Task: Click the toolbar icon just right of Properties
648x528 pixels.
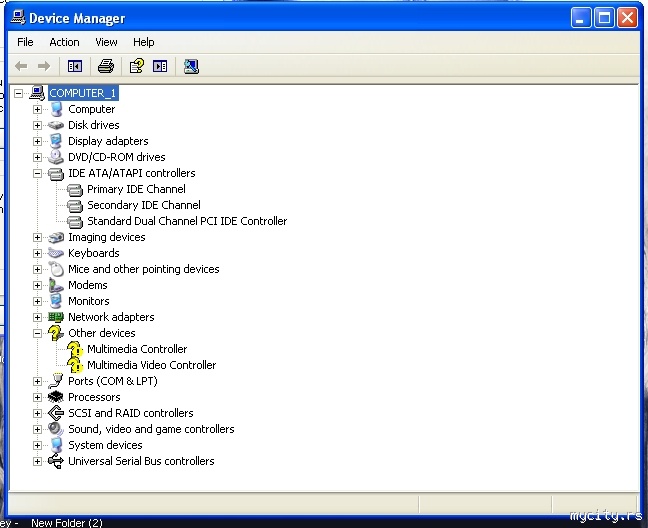Action: tap(160, 66)
